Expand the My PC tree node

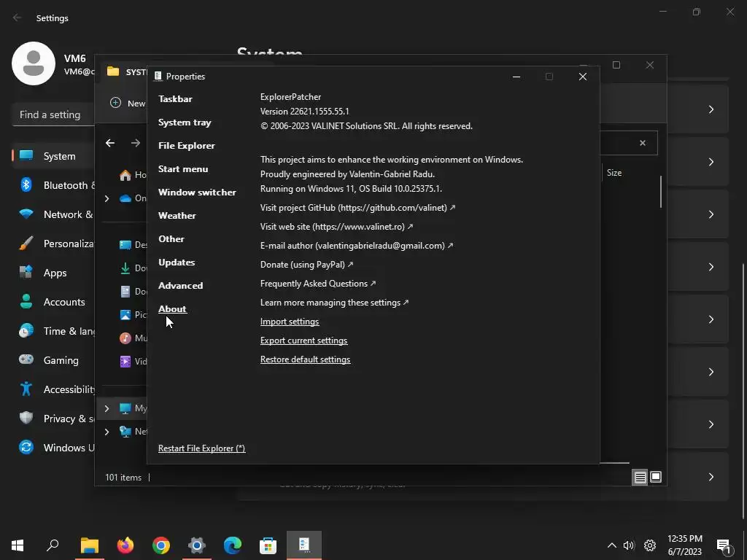click(107, 408)
